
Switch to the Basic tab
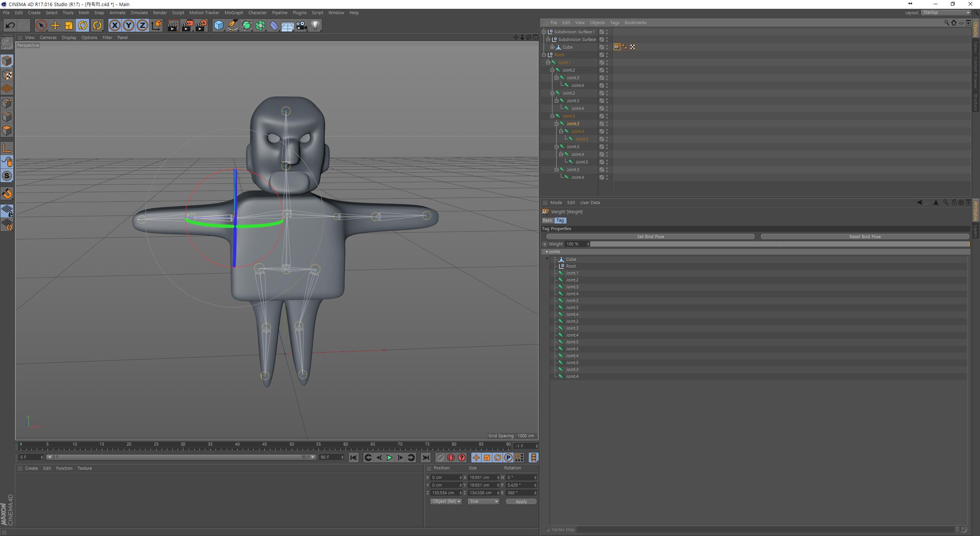[x=547, y=221]
